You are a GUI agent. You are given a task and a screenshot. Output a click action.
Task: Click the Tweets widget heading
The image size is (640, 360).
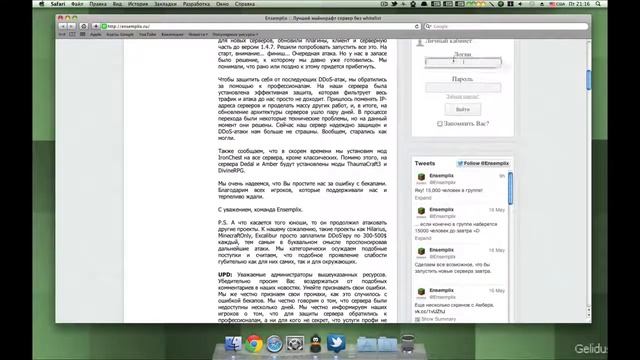tap(425, 163)
